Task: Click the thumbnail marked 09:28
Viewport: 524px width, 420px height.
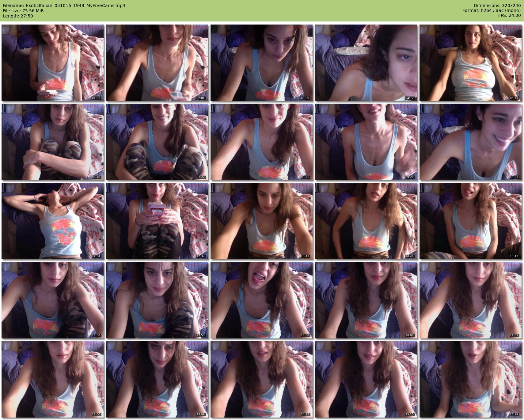Action: click(x=366, y=142)
